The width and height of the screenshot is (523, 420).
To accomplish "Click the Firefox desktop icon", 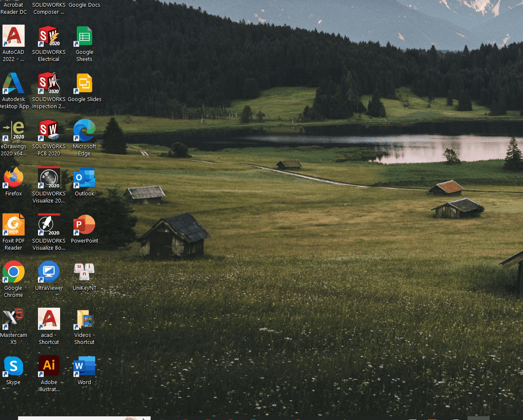I will (x=13, y=178).
